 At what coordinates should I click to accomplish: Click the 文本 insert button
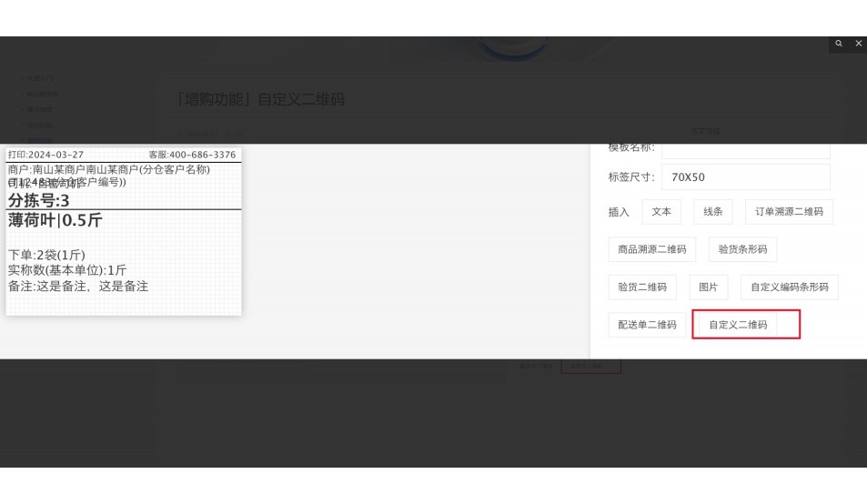[661, 212]
